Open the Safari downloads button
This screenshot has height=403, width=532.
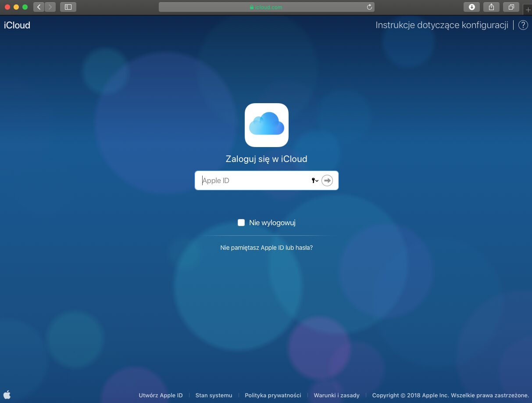[x=472, y=7]
